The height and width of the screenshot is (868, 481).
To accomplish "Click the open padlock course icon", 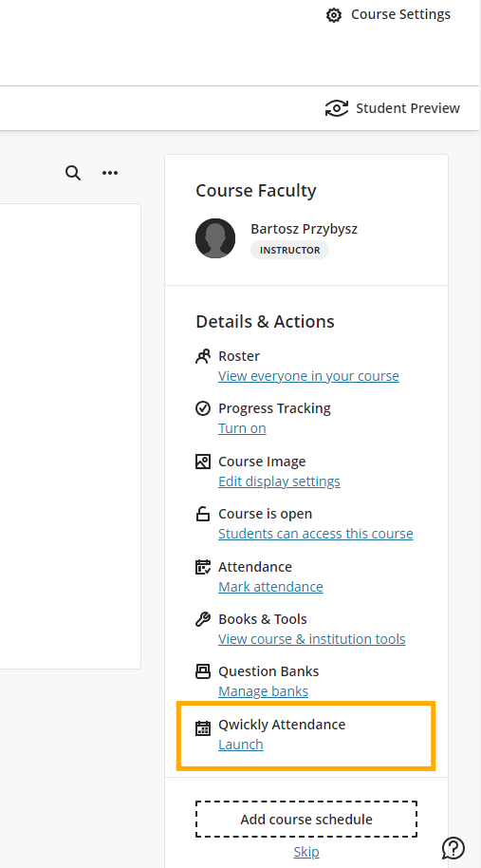I will (203, 515).
